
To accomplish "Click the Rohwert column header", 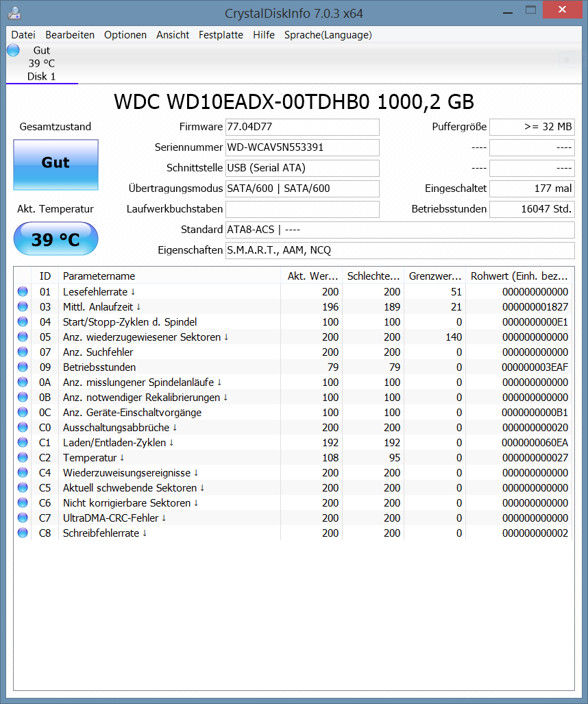I will click(x=519, y=276).
